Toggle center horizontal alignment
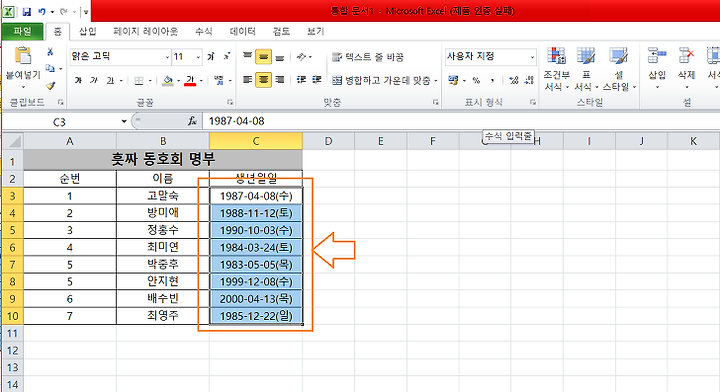This screenshot has width=720, height=392. pos(263,80)
